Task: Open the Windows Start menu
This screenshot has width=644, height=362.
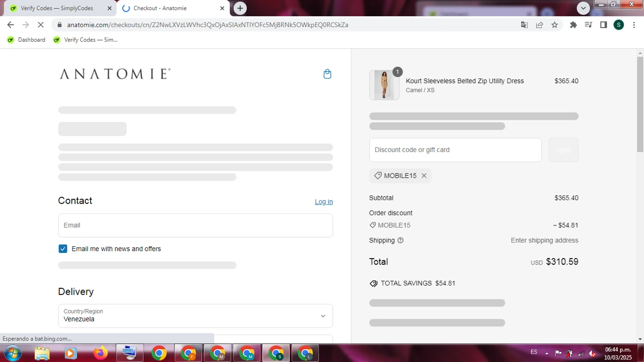Action: [x=12, y=353]
